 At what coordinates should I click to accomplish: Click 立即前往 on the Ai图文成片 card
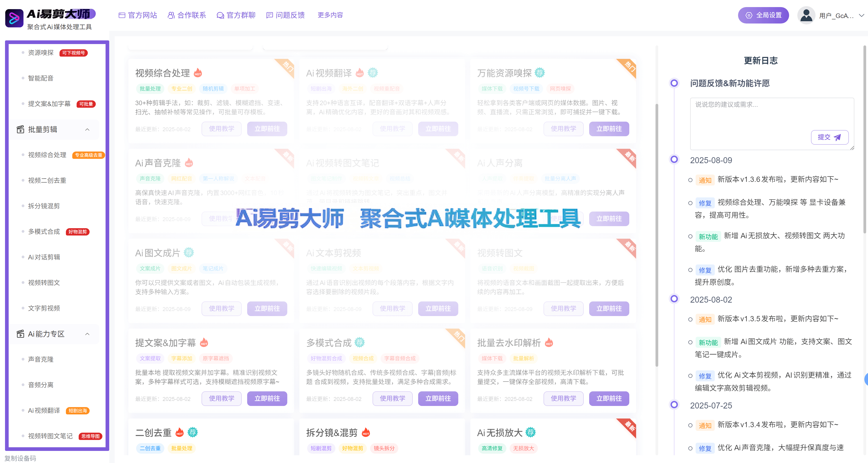267,309
